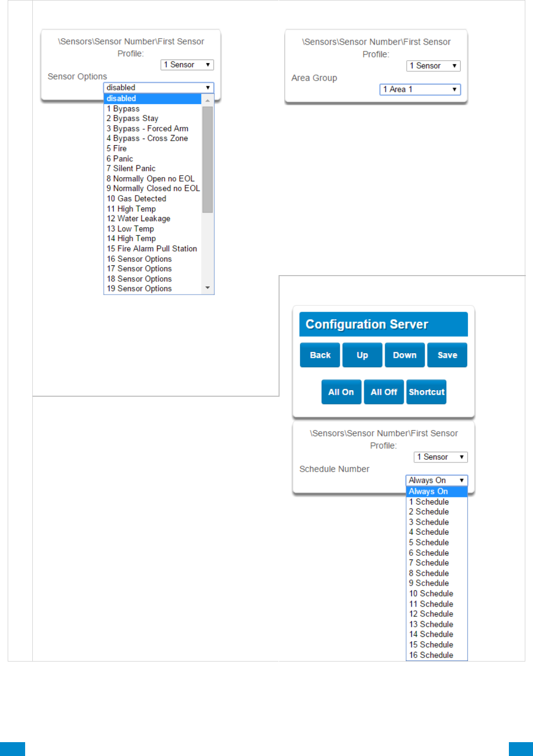
Task: Select 19 Sensor Options entry
Action: 152,289
